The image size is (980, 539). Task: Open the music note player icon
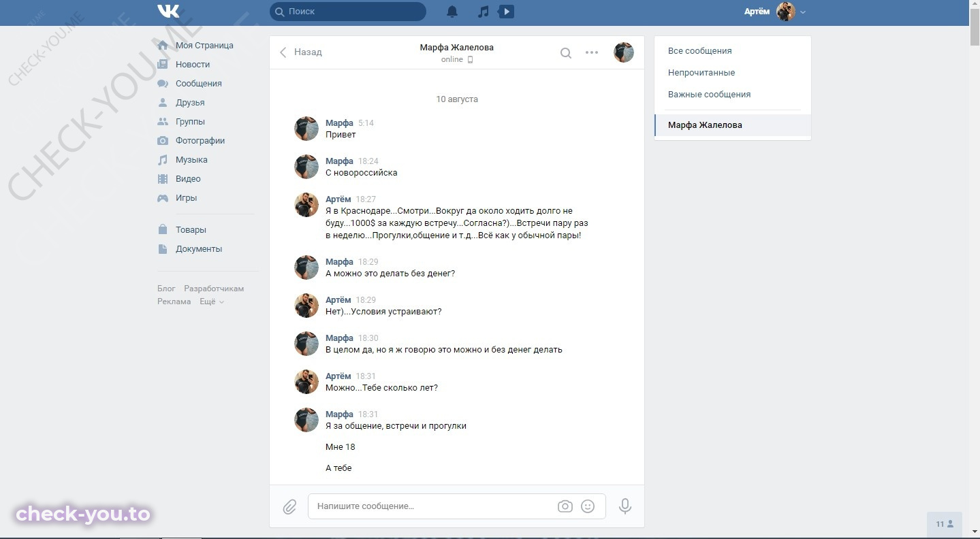coord(483,12)
